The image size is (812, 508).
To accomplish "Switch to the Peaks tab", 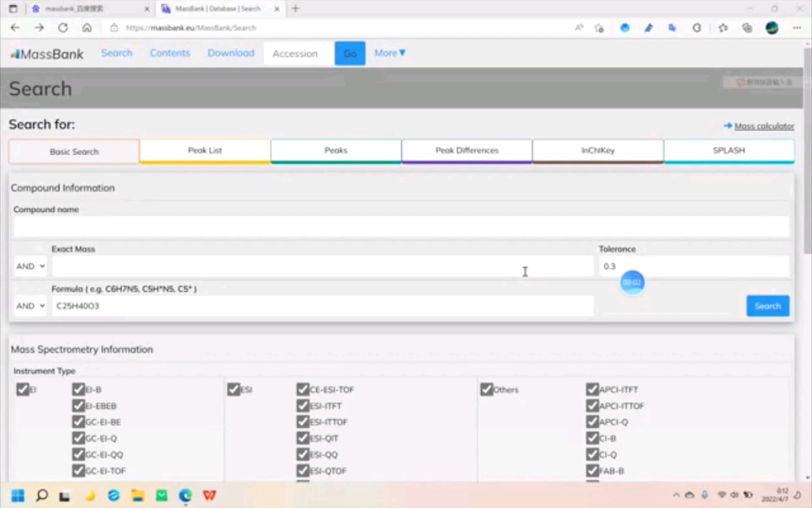I will [x=336, y=151].
